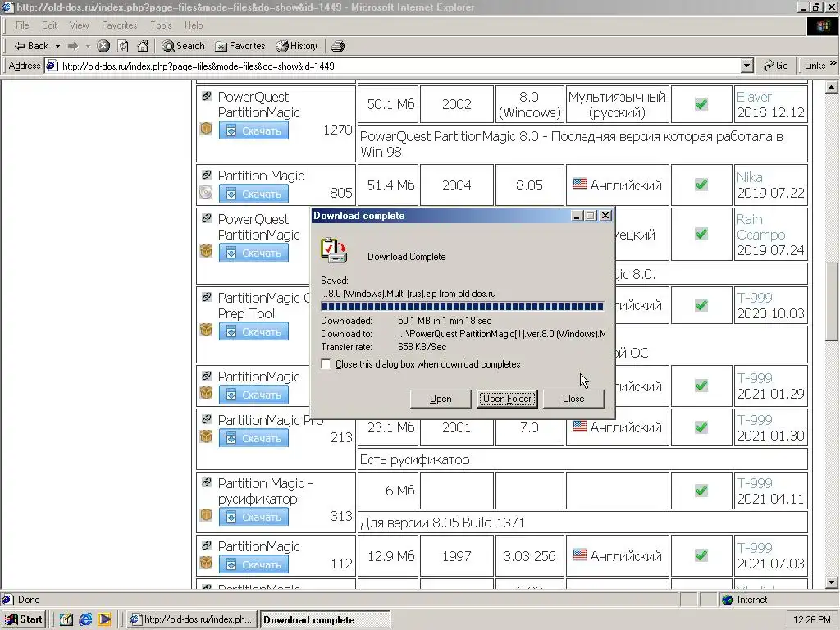Viewport: 840px width, 630px height.
Task: Click package icon beside PartitionMagic 1270 row
Action: tap(206, 129)
